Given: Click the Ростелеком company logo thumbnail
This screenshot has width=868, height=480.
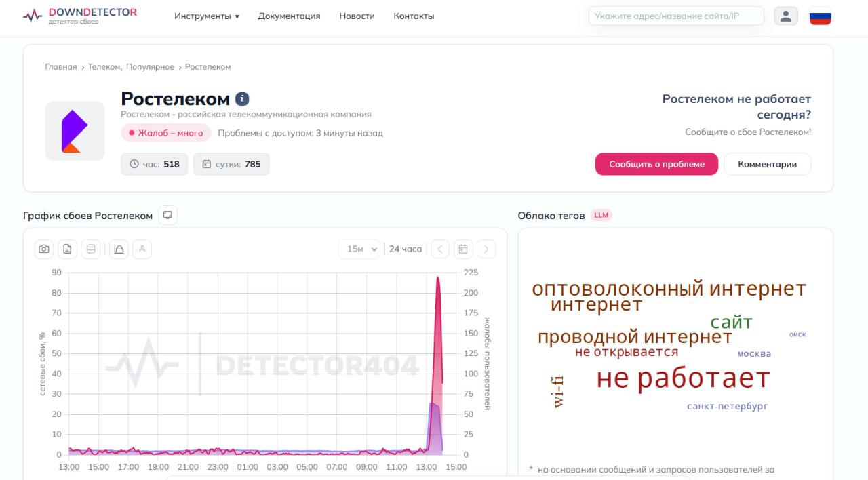Looking at the screenshot, I should point(75,131).
